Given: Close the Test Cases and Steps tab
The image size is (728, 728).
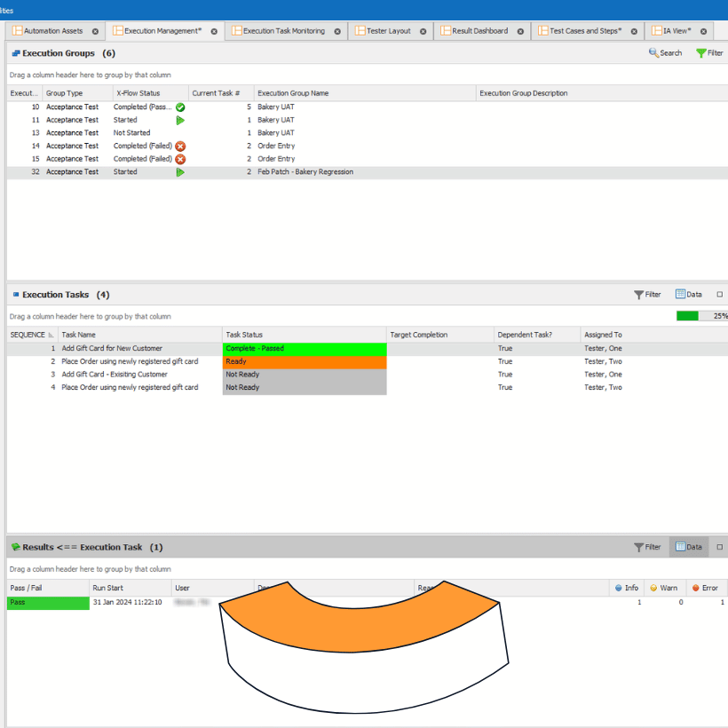Looking at the screenshot, I should 634,32.
